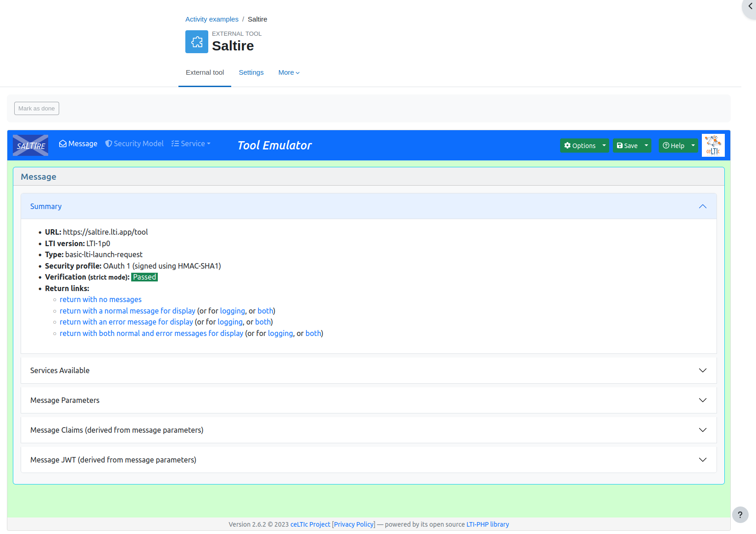The height and width of the screenshot is (534, 756).
Task: Switch to the External tool tab
Action: (x=205, y=72)
